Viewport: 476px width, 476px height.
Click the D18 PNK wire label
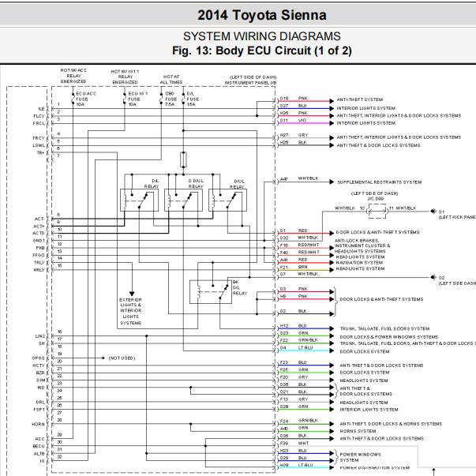[x=294, y=99]
